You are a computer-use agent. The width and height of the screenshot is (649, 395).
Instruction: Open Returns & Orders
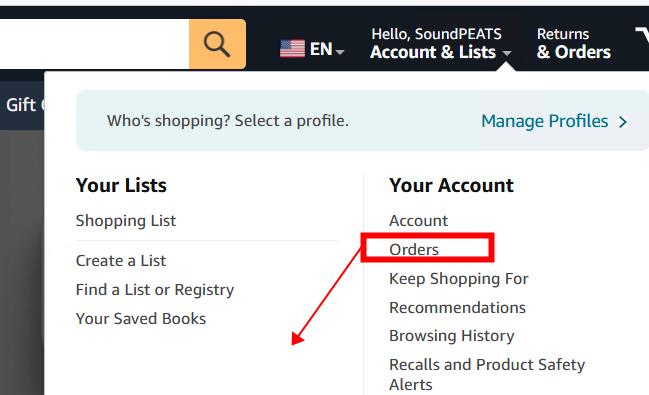573,43
